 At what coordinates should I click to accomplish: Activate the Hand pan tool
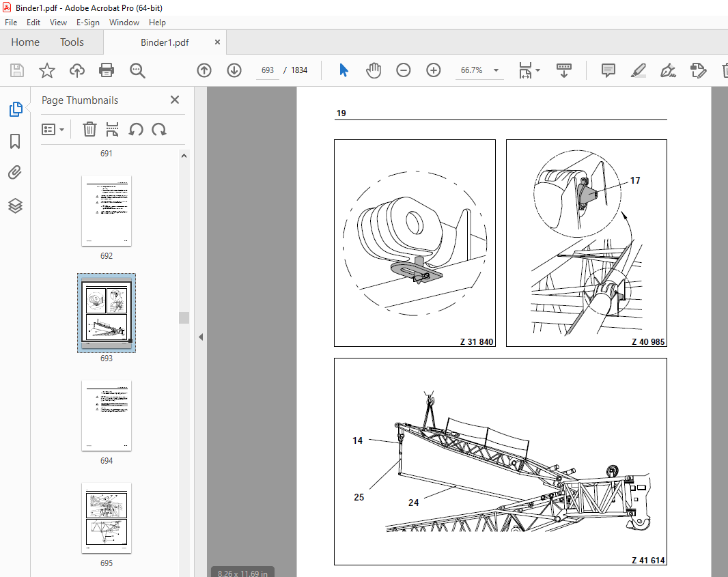point(374,70)
